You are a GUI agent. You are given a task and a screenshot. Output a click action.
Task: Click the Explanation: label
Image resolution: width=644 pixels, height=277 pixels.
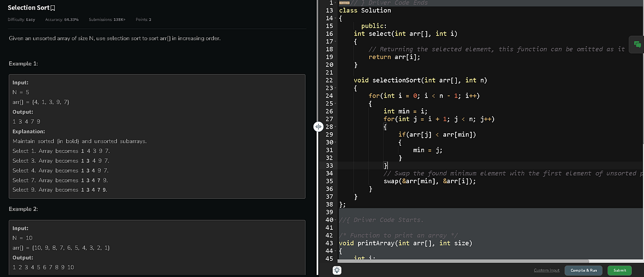(28, 131)
